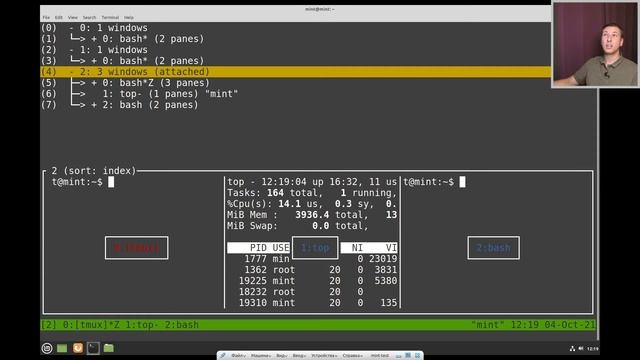
Task: Launch the Firefox browser from the panel
Action: click(x=78, y=348)
